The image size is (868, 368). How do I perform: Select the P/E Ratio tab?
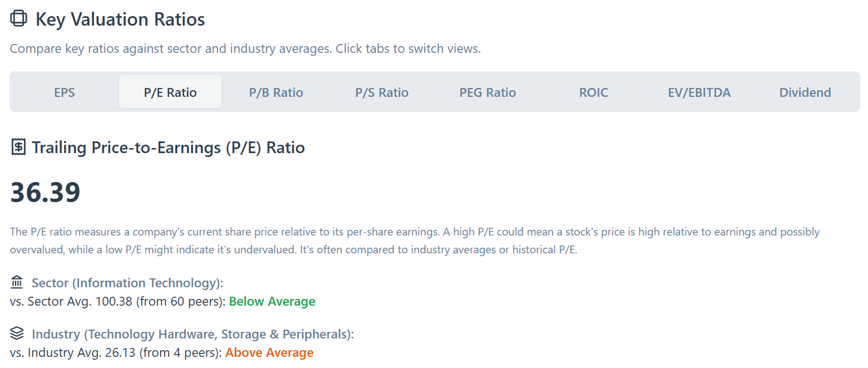[x=170, y=92]
